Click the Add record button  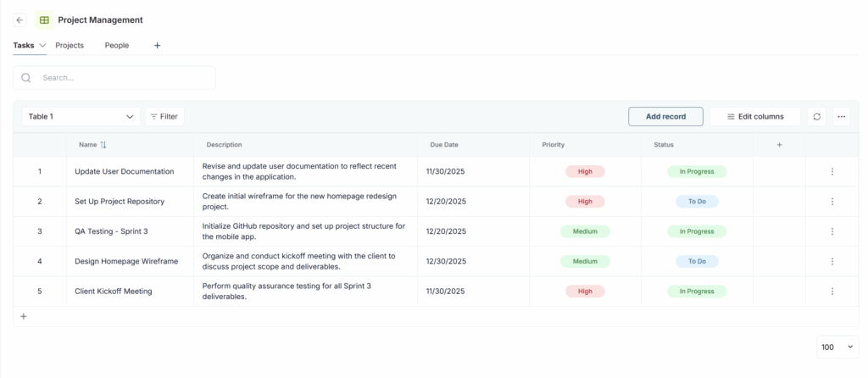pyautogui.click(x=665, y=116)
